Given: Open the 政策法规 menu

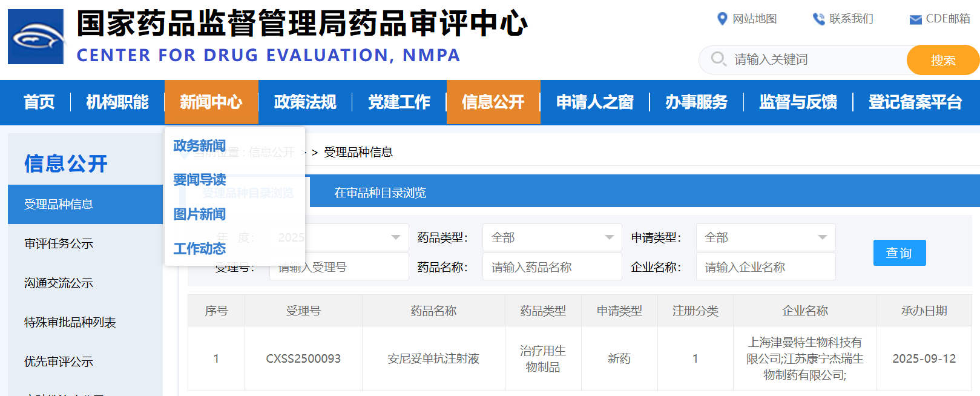Looking at the screenshot, I should pyautogui.click(x=305, y=102).
